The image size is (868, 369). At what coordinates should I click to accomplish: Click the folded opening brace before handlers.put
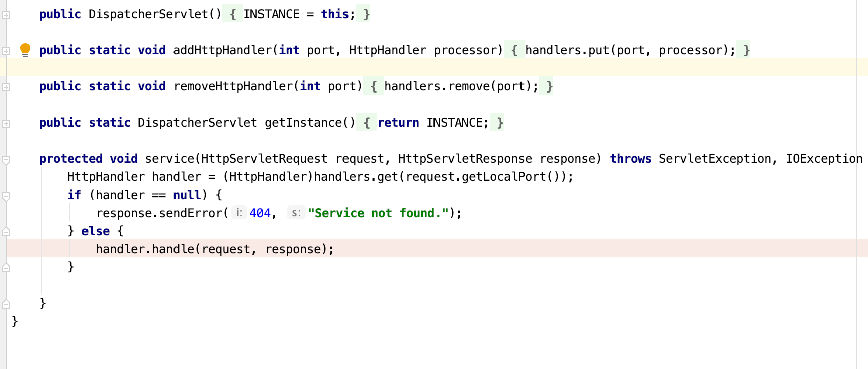[514, 50]
